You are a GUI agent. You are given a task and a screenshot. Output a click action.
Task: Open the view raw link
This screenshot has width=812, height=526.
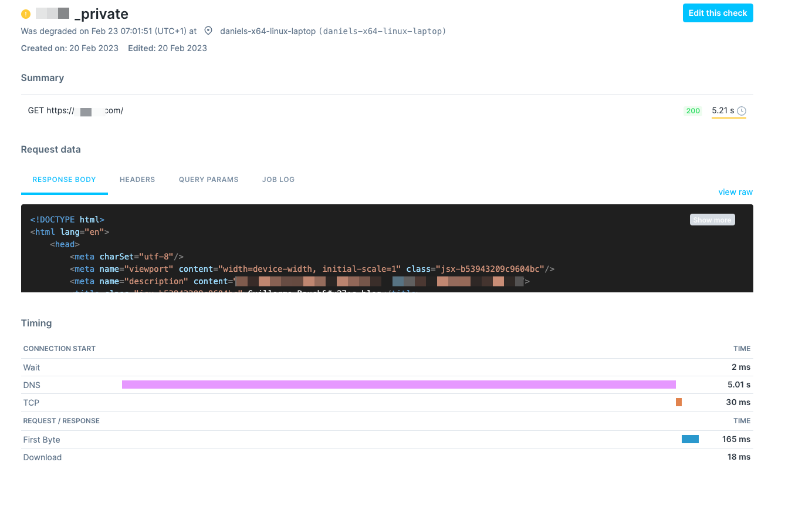[x=735, y=192]
